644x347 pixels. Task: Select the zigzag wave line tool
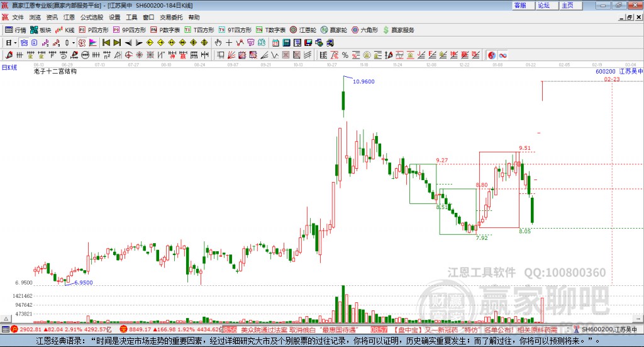(275, 55)
